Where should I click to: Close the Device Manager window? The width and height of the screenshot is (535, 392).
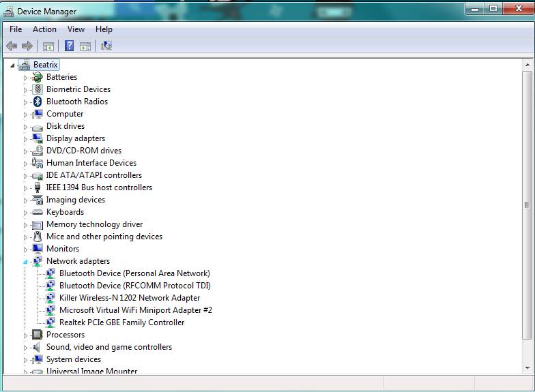pyautogui.click(x=519, y=8)
